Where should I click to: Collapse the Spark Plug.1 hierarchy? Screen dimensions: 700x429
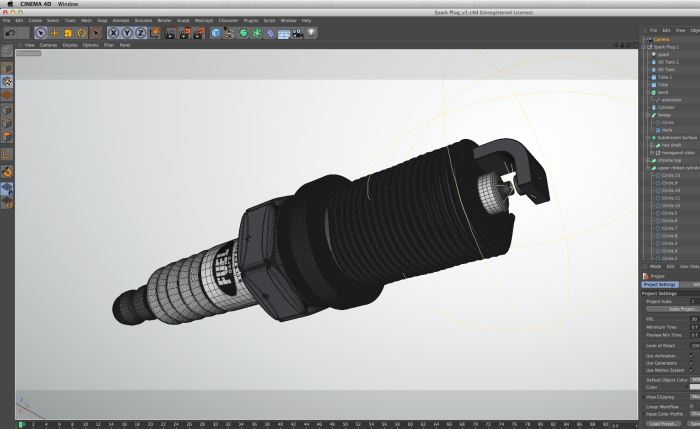coord(643,47)
